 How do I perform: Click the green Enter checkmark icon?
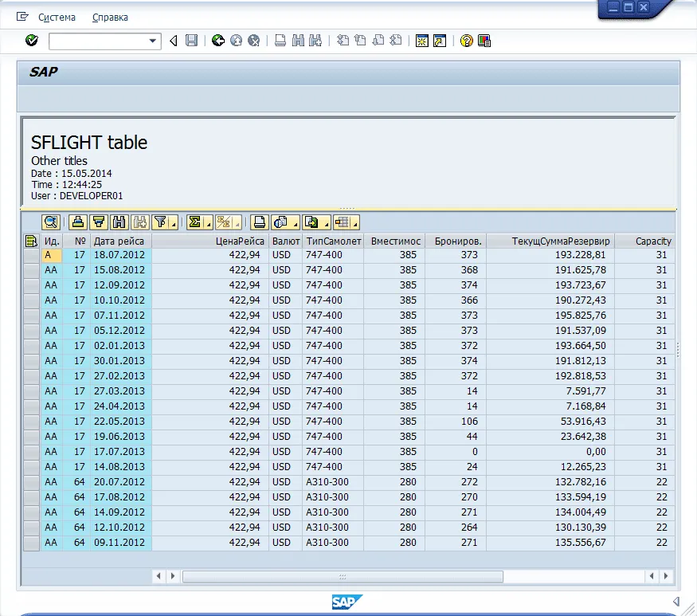32,41
